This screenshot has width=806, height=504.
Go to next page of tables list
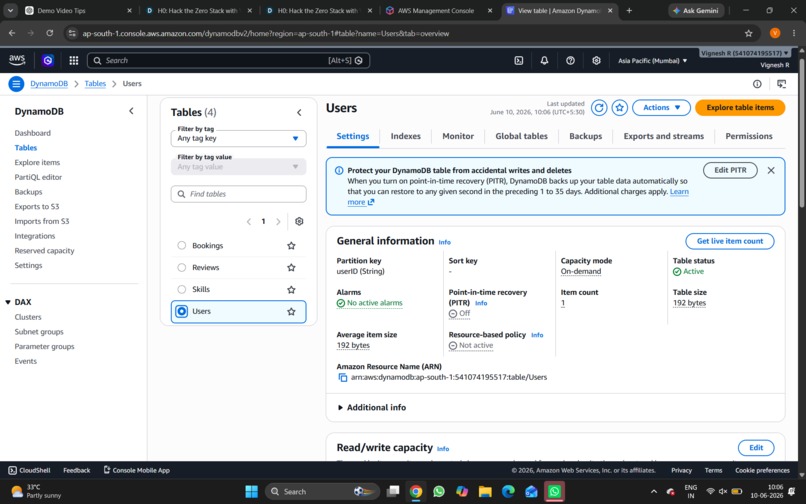point(278,222)
